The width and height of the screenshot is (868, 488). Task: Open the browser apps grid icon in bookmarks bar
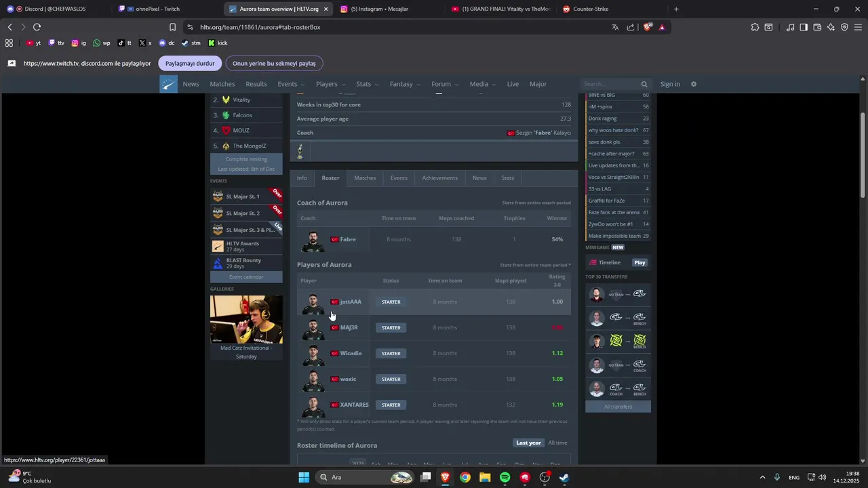pos(9,43)
